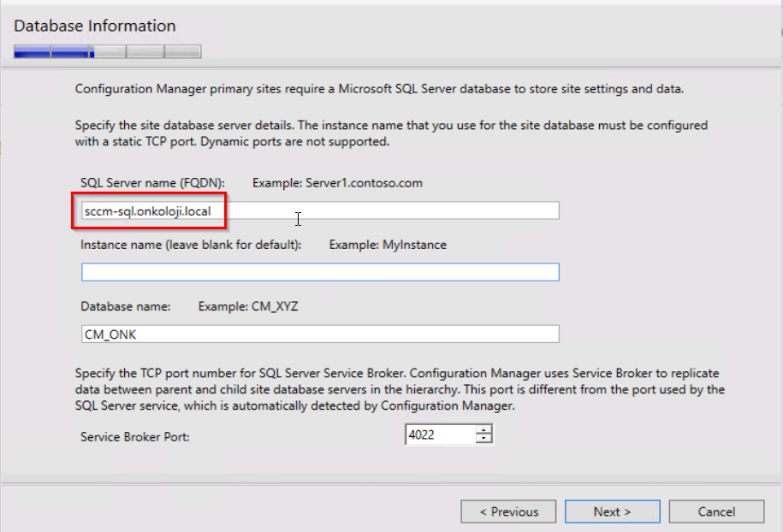Viewport: 783px width, 532px height.
Task: Click the last empty progress bar segment
Action: [183, 51]
